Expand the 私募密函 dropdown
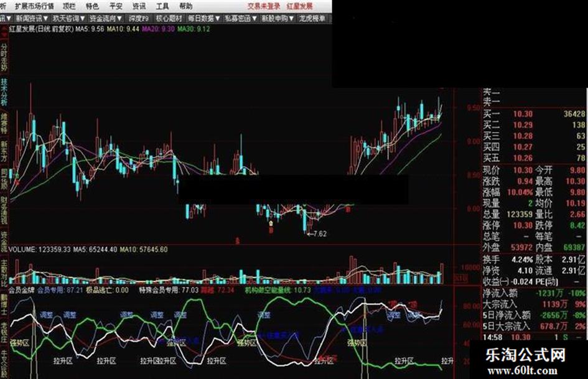This screenshot has width=588, height=379. pyautogui.click(x=240, y=18)
